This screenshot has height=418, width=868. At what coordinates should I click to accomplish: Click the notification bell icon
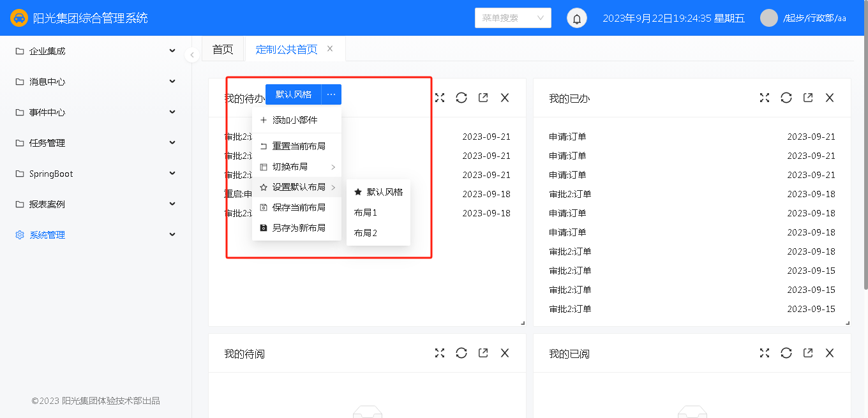[577, 19]
